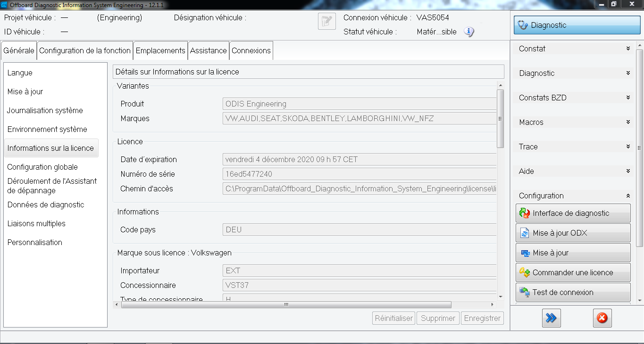The height and width of the screenshot is (344, 644).
Task: Click the Chemin d'accès field
Action: 360,188
